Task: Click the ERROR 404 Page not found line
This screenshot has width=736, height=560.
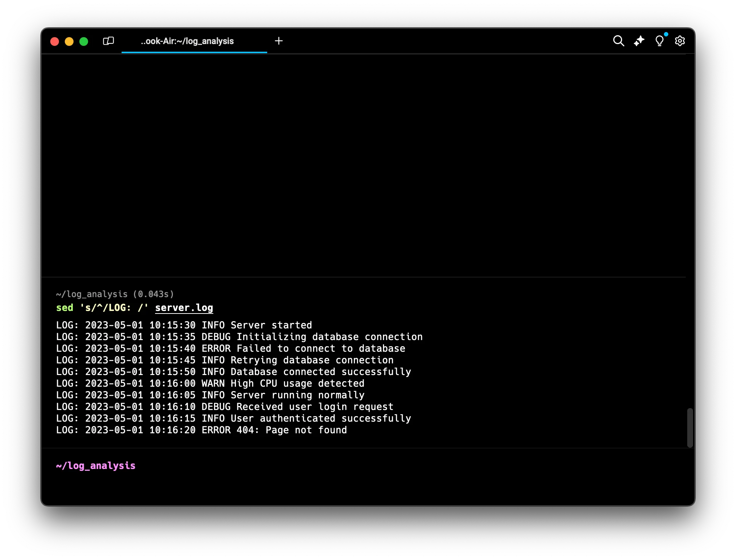Action: [x=201, y=430]
